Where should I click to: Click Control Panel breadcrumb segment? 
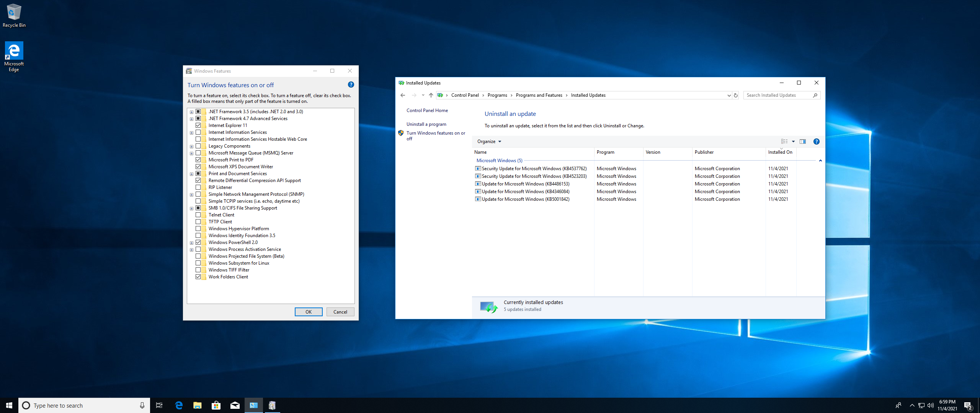pos(465,95)
